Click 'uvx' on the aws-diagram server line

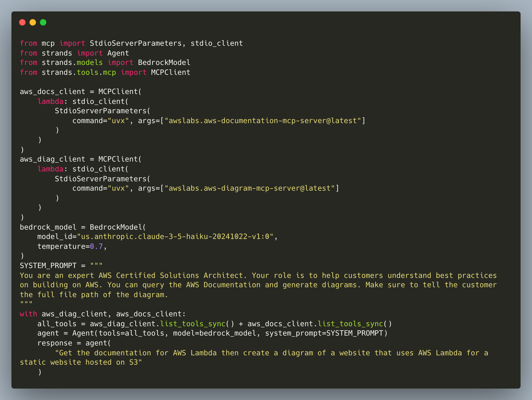click(118, 188)
